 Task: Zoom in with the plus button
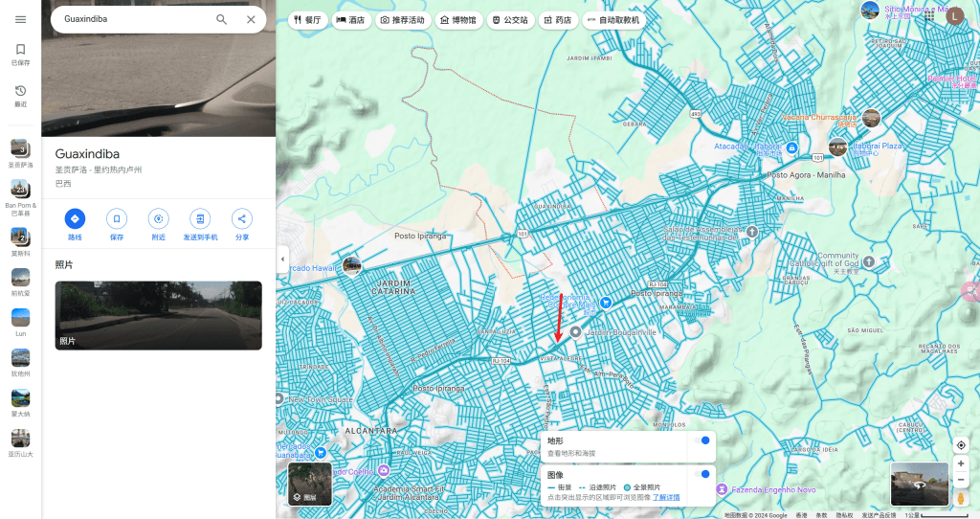pyautogui.click(x=961, y=463)
